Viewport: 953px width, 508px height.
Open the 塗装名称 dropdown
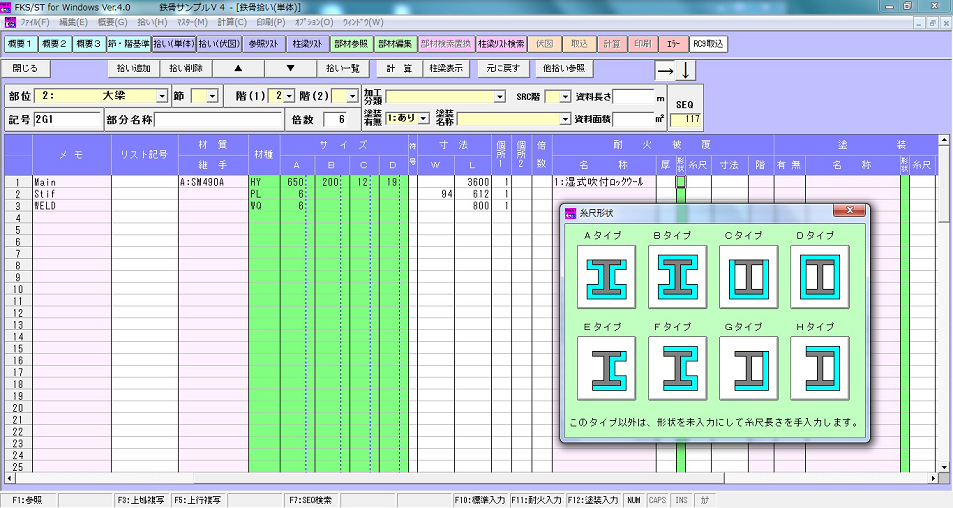pyautogui.click(x=565, y=119)
